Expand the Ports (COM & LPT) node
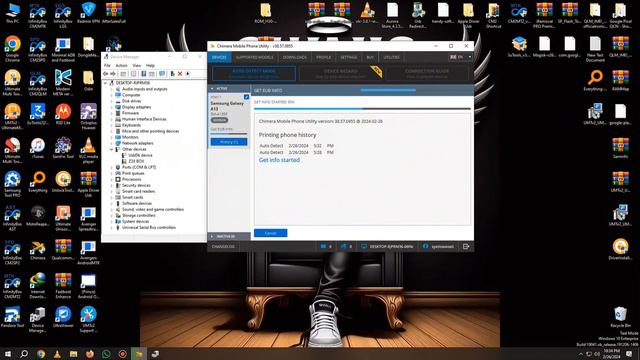Viewport: 640px width, 360px height. [x=111, y=167]
